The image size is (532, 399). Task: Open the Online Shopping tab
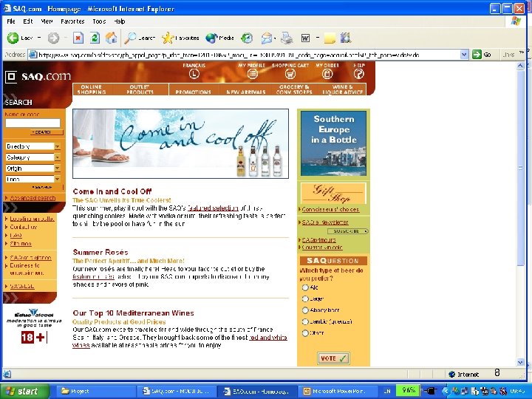[92, 89]
